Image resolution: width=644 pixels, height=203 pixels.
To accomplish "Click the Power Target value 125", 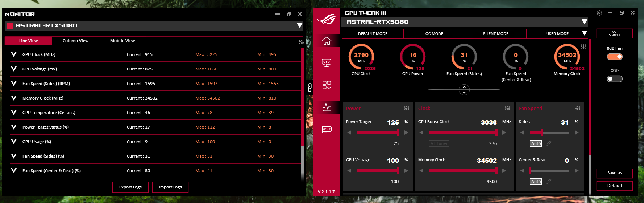I will pos(393,122).
